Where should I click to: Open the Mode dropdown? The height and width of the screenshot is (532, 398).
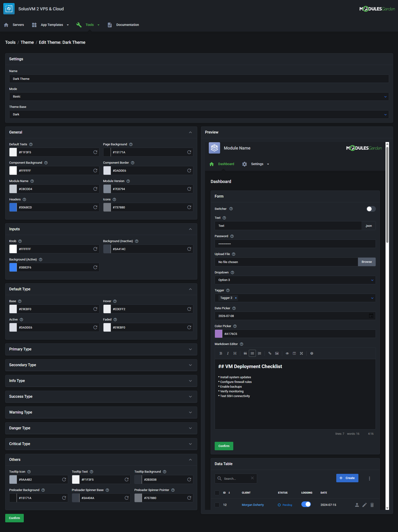tap(199, 97)
